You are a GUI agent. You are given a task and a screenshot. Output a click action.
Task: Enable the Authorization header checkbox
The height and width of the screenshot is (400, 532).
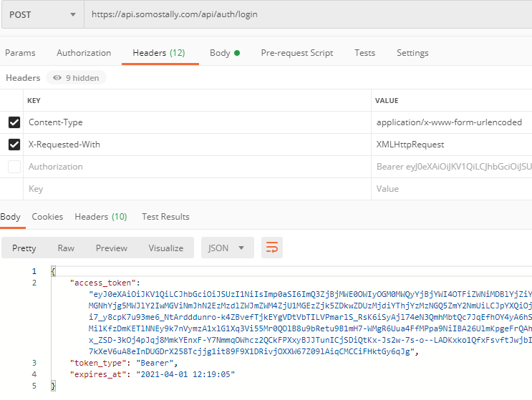point(14,167)
